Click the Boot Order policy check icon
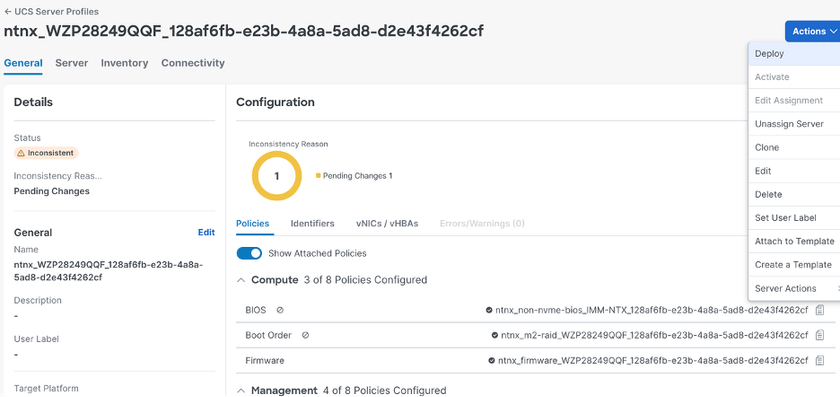 tap(494, 335)
